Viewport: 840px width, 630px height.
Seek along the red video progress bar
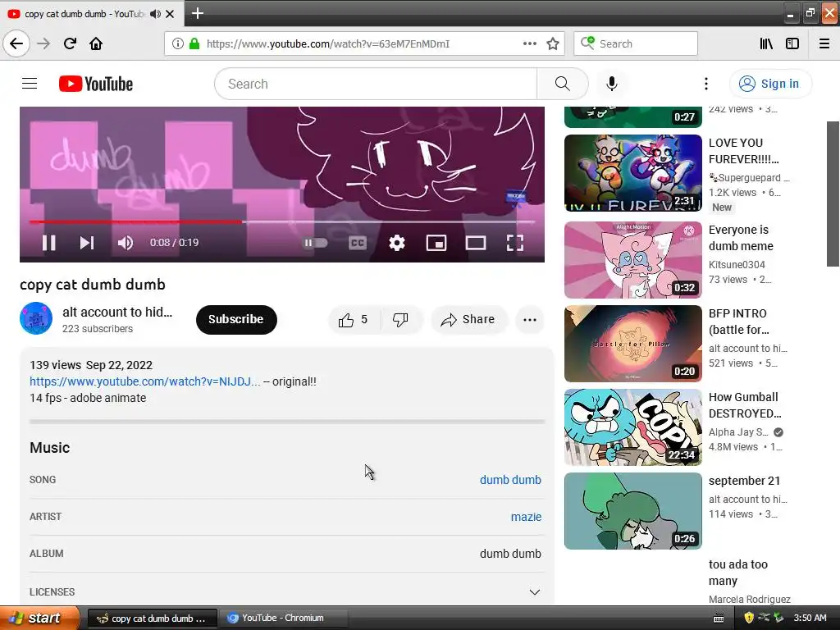click(x=282, y=221)
